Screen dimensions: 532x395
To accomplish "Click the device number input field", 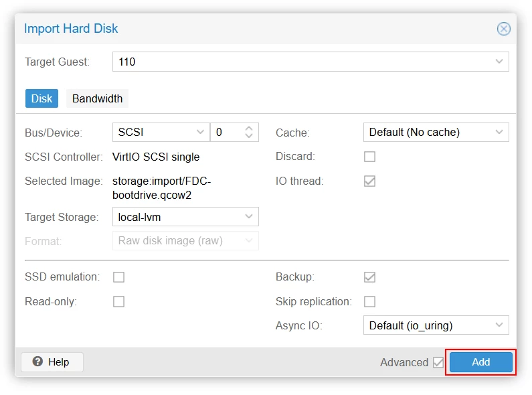I will [227, 132].
